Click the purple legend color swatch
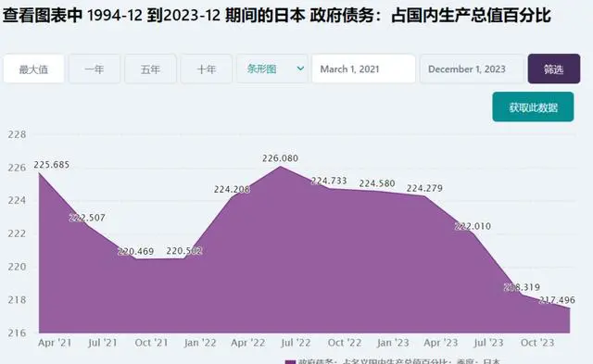Viewport: 593px width, 364px height. (290, 362)
